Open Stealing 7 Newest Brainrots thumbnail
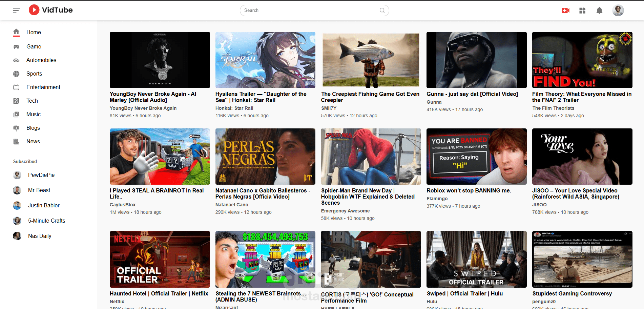The height and width of the screenshot is (309, 644). [x=265, y=259]
